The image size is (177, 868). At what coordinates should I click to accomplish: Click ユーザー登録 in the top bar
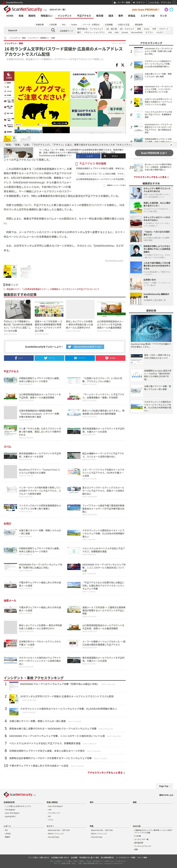coord(122,2)
